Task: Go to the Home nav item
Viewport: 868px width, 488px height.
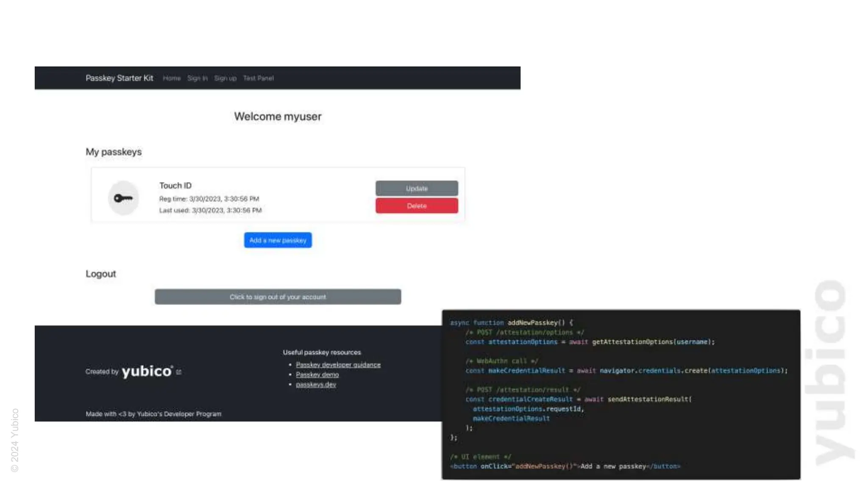Action: [172, 78]
